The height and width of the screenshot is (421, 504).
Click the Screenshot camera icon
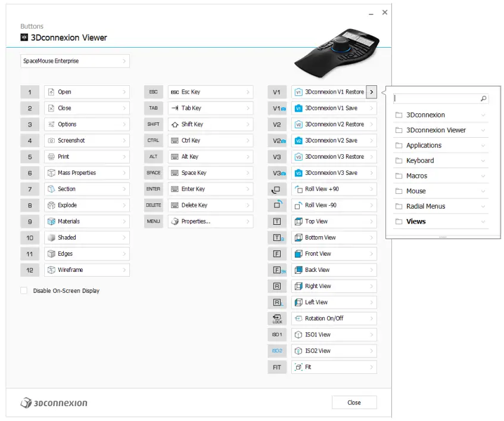pyautogui.click(x=51, y=140)
